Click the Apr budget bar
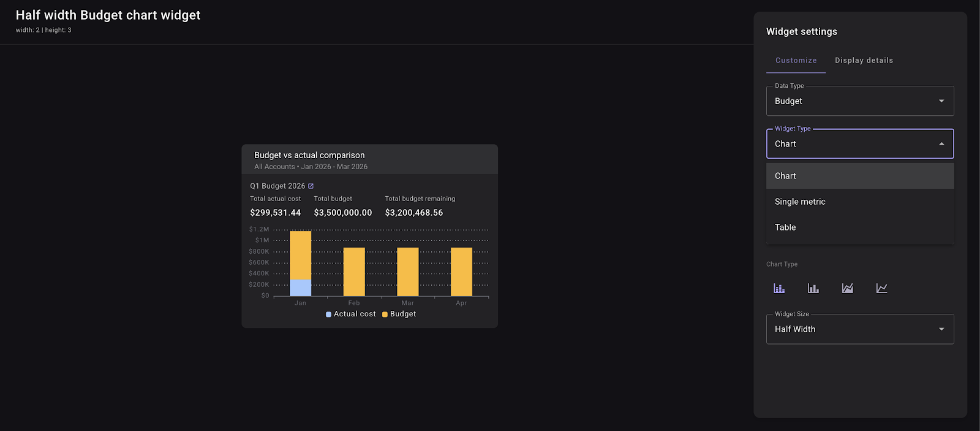The height and width of the screenshot is (431, 980). point(461,272)
